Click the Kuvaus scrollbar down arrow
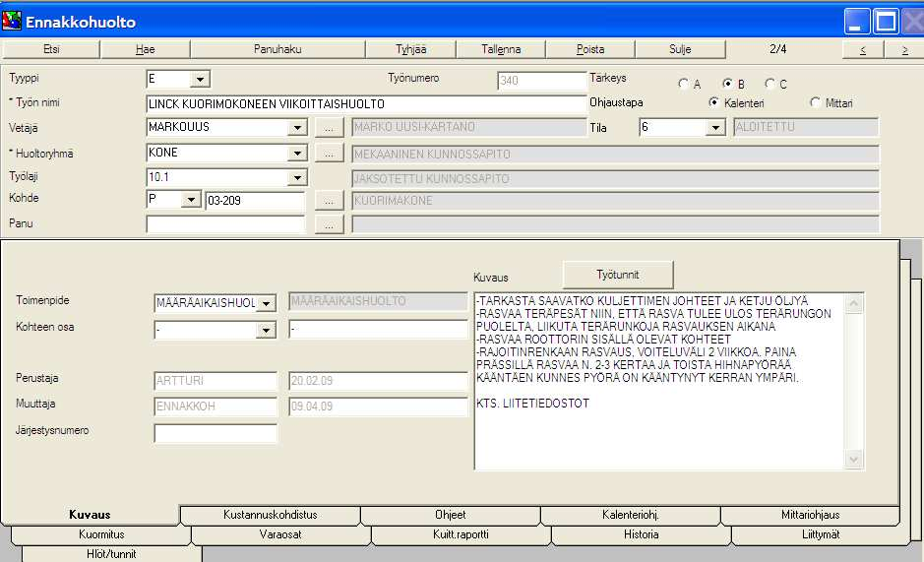The height and width of the screenshot is (562, 924). [x=853, y=459]
